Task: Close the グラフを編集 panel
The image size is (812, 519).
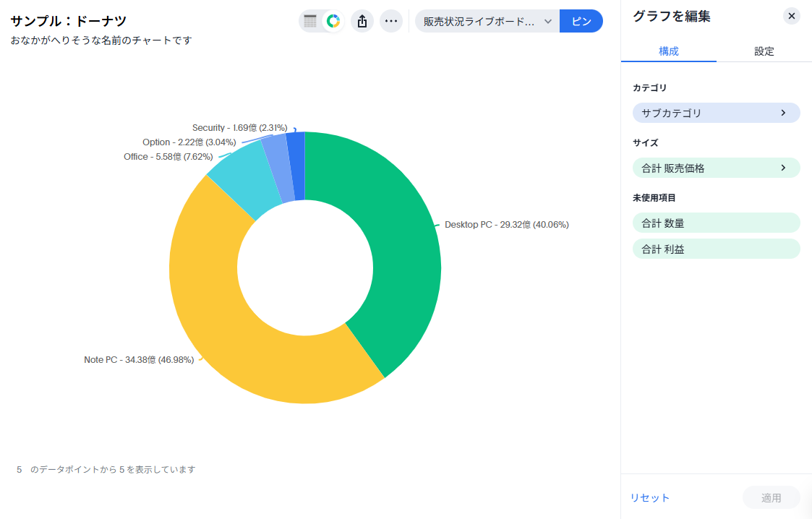Action: click(x=792, y=16)
